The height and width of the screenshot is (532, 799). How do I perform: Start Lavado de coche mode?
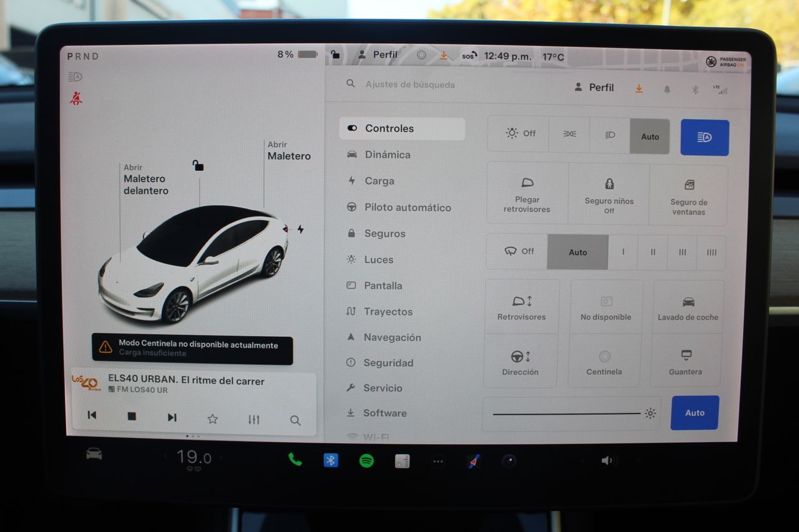pyautogui.click(x=688, y=307)
